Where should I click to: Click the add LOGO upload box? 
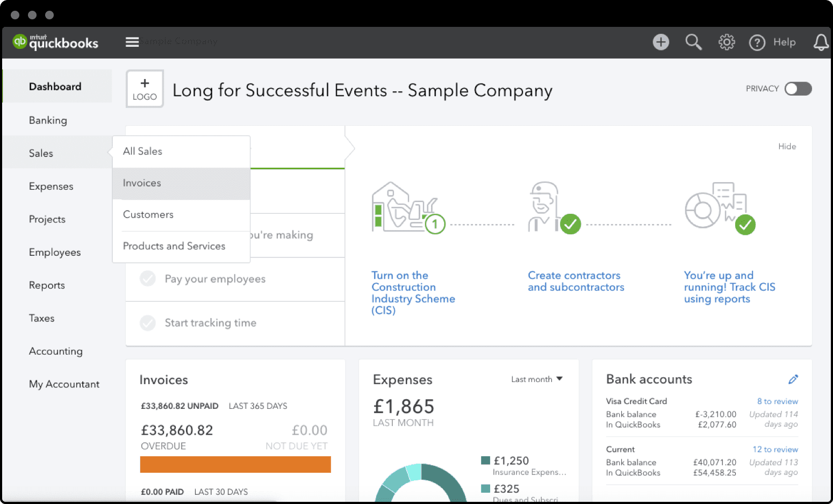click(x=144, y=88)
